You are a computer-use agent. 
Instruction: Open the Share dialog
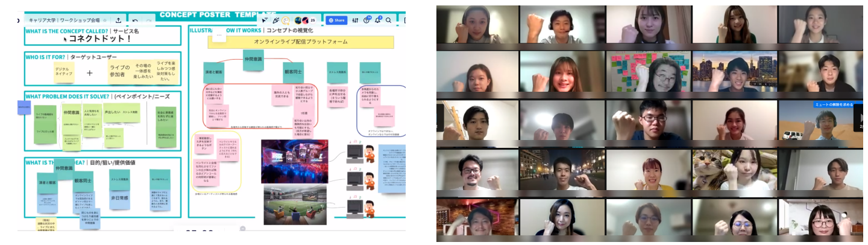tap(336, 20)
